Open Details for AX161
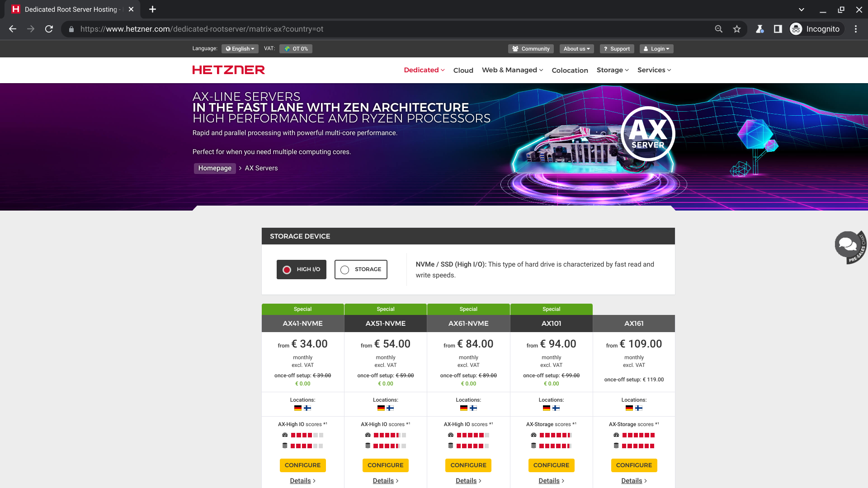The height and width of the screenshot is (488, 868). click(x=634, y=481)
